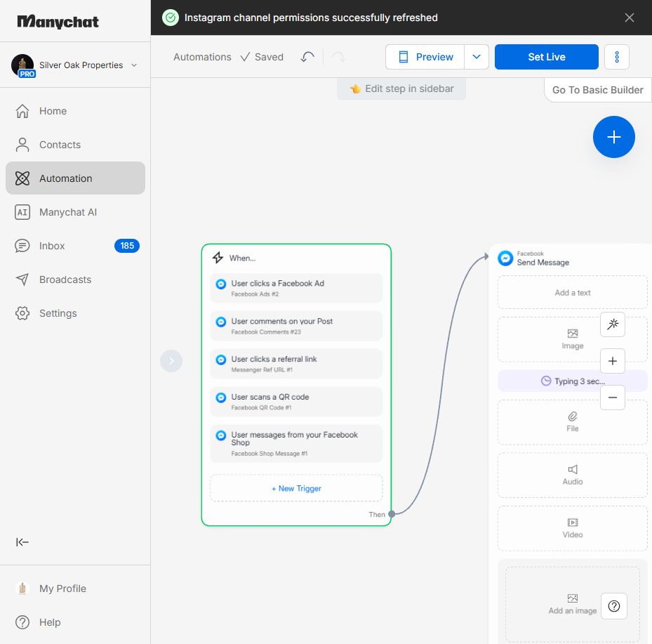Select User clicks a Facebook Ad trigger
This screenshot has height=644, width=652.
point(296,288)
